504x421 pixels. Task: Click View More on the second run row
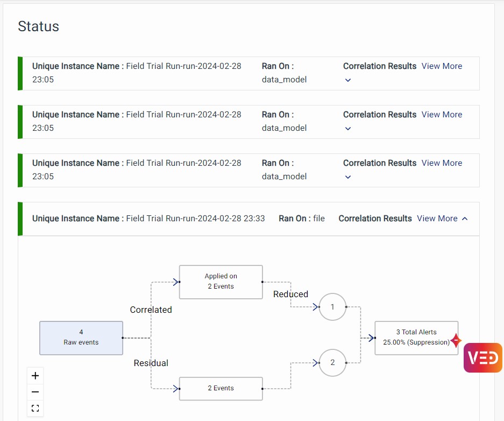(442, 115)
